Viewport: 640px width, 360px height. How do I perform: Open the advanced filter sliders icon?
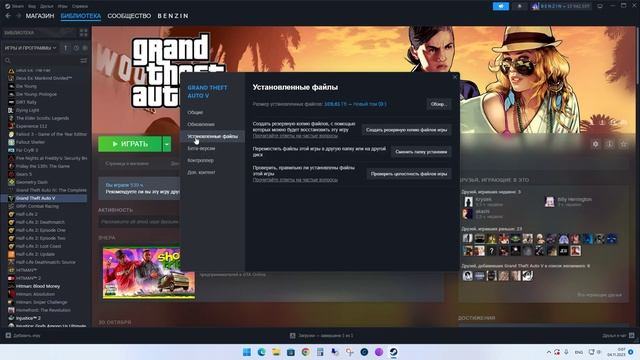(x=84, y=60)
